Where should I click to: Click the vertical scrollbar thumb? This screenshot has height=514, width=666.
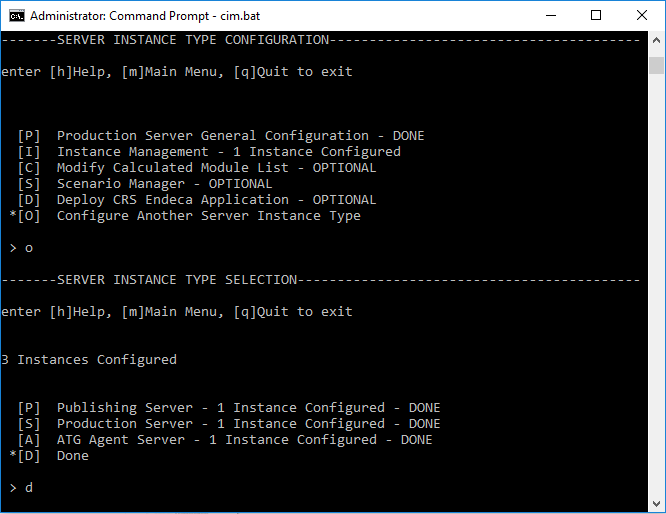[x=656, y=65]
